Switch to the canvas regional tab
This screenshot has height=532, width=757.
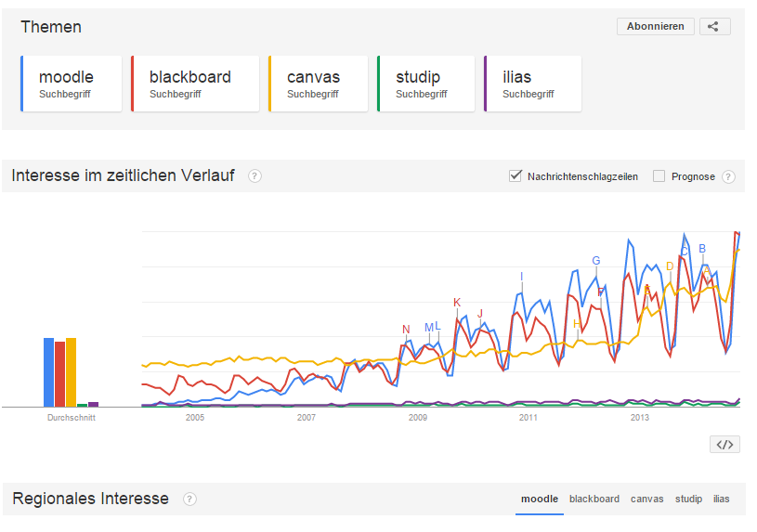(647, 500)
